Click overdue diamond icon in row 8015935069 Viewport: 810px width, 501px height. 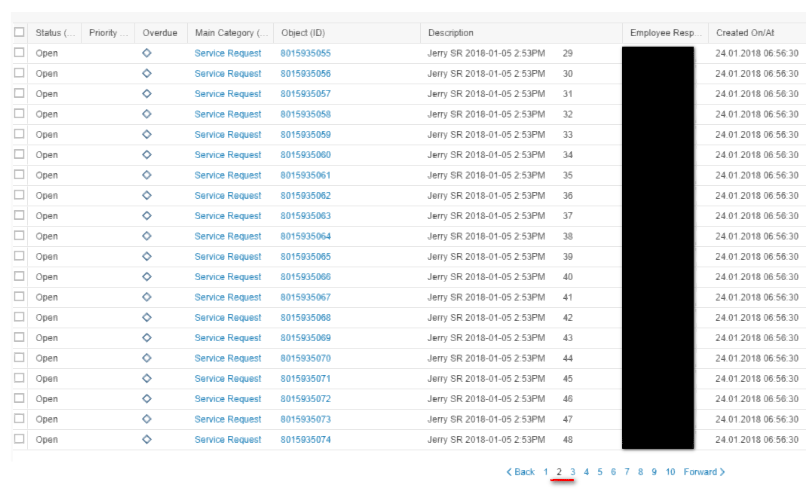coord(147,338)
